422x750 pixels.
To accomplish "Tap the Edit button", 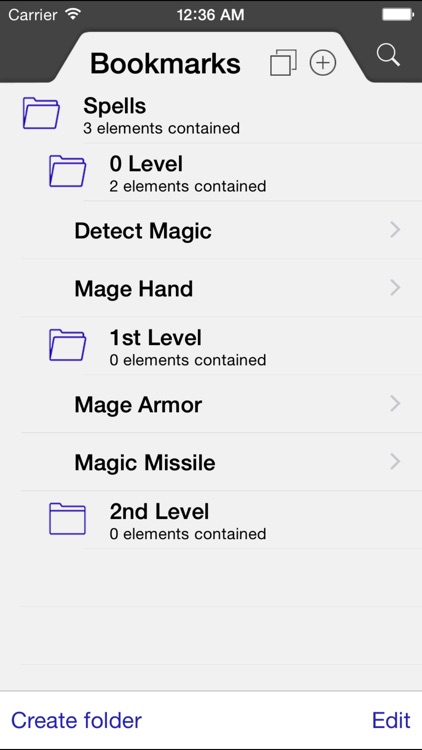I will point(391,720).
